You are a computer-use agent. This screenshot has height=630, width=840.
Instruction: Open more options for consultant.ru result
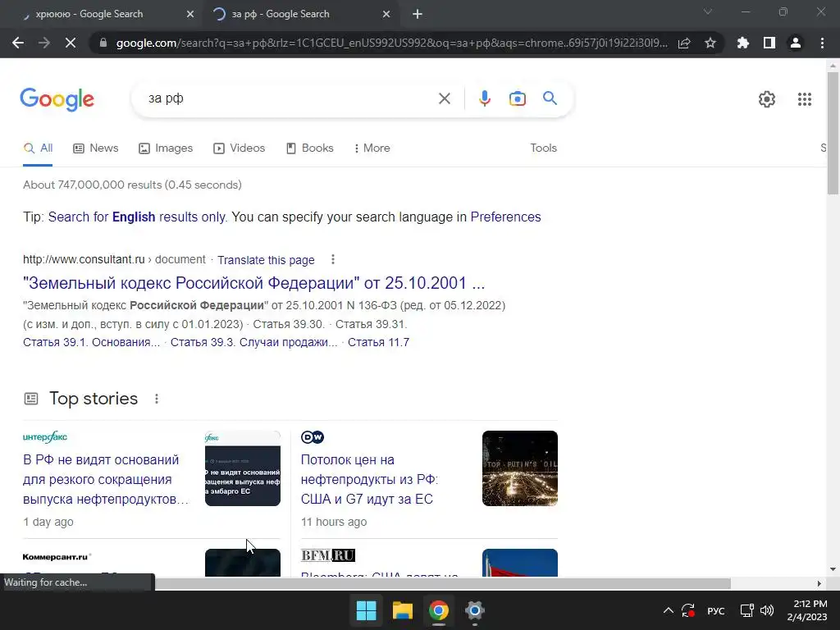[333, 259]
